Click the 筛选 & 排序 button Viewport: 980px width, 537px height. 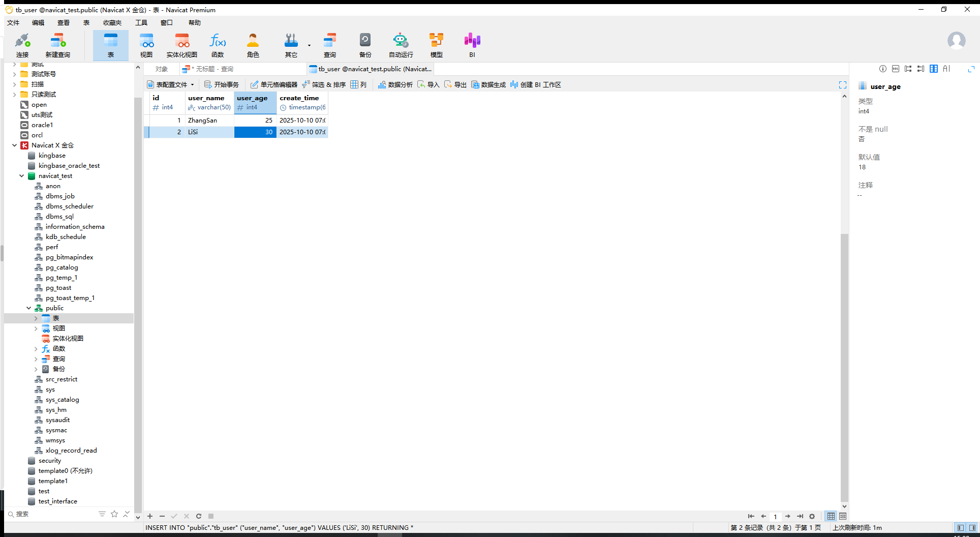[324, 85]
